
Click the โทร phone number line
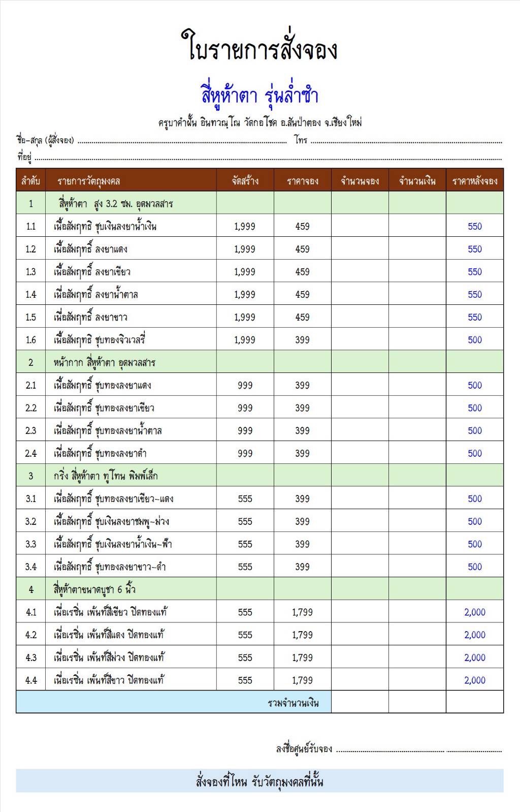[x=406, y=142]
